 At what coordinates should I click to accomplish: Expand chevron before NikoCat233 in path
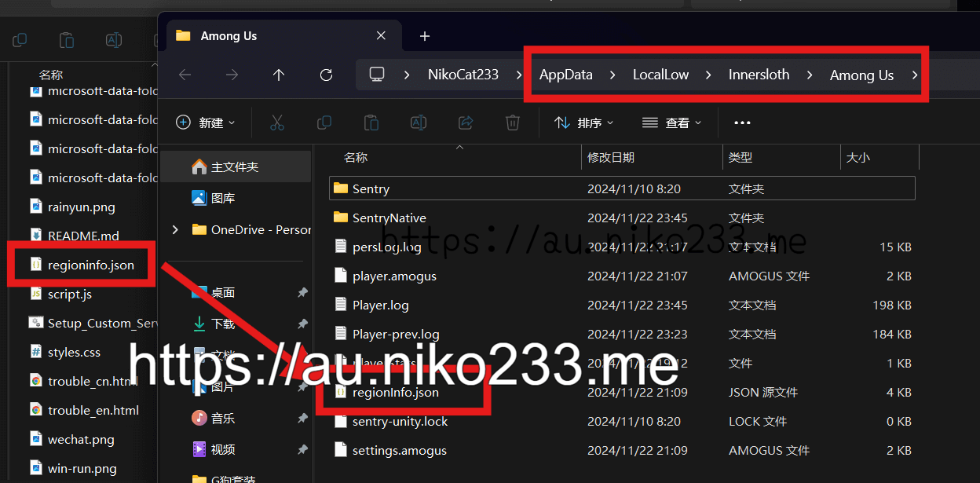pos(407,75)
